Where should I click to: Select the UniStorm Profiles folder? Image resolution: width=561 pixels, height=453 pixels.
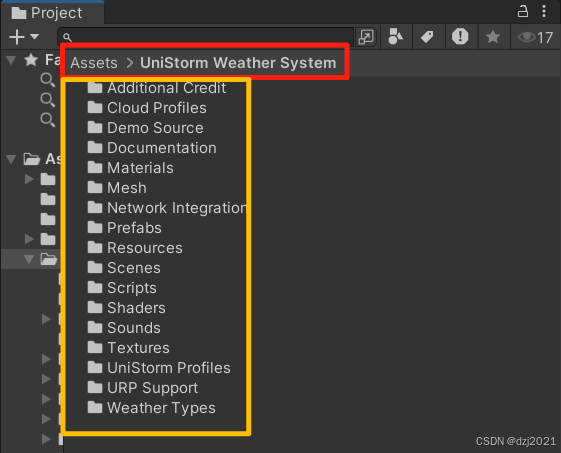[x=159, y=368]
